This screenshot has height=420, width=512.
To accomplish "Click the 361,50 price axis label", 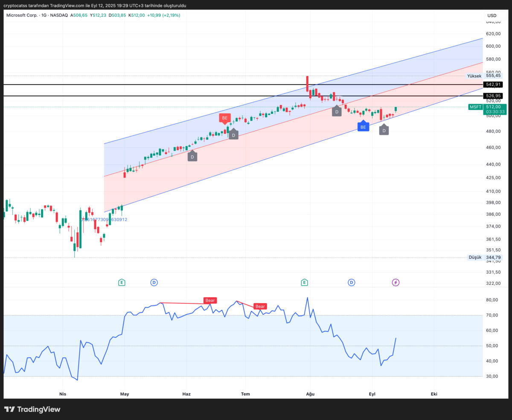I will coord(493,239).
